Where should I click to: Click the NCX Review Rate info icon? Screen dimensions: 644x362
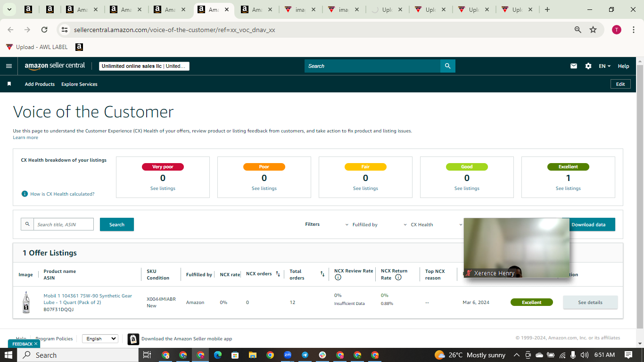[x=338, y=278]
